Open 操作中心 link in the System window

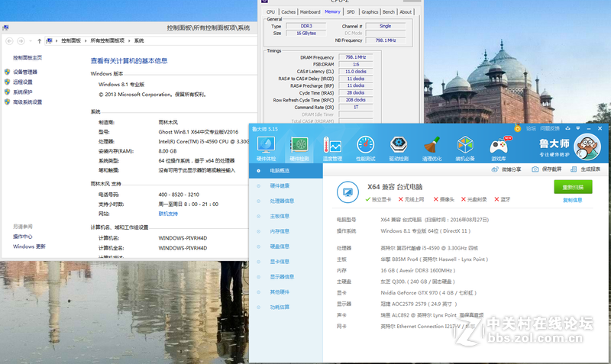[23, 237]
